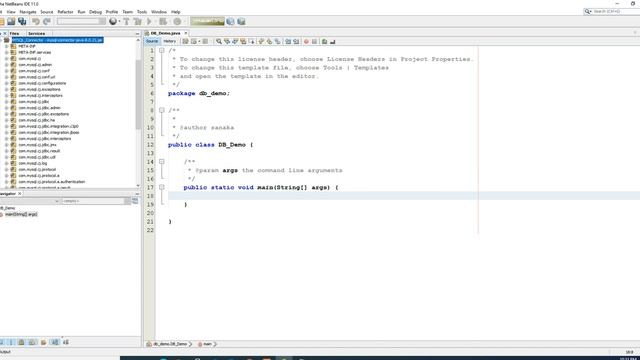Undo the last edit via toolbar

coord(36,21)
